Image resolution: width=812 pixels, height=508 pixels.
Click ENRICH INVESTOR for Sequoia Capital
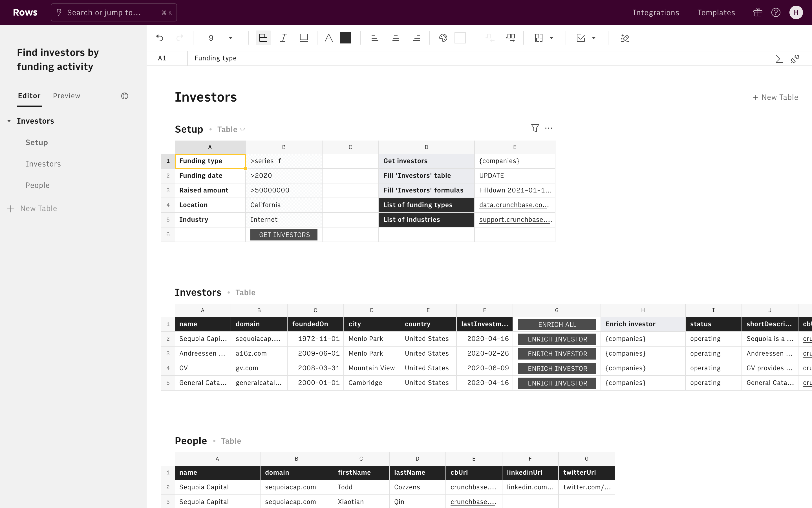pyautogui.click(x=557, y=339)
